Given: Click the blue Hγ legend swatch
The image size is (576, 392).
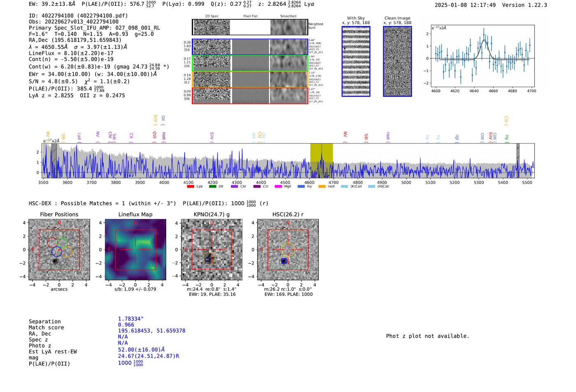Looking at the screenshot, I should 301,186.
